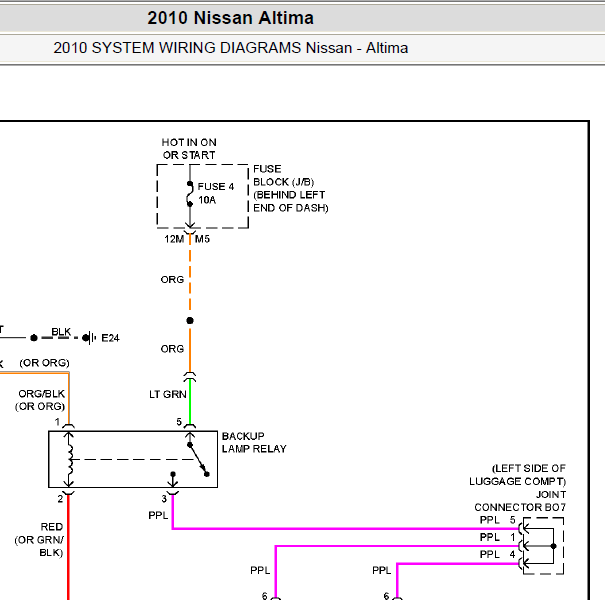Click '2010 SYSTEM WIRING DIAGRAMS Nissan - Altima' subtitle
Viewport: 605px width, 600px height.
point(230,48)
